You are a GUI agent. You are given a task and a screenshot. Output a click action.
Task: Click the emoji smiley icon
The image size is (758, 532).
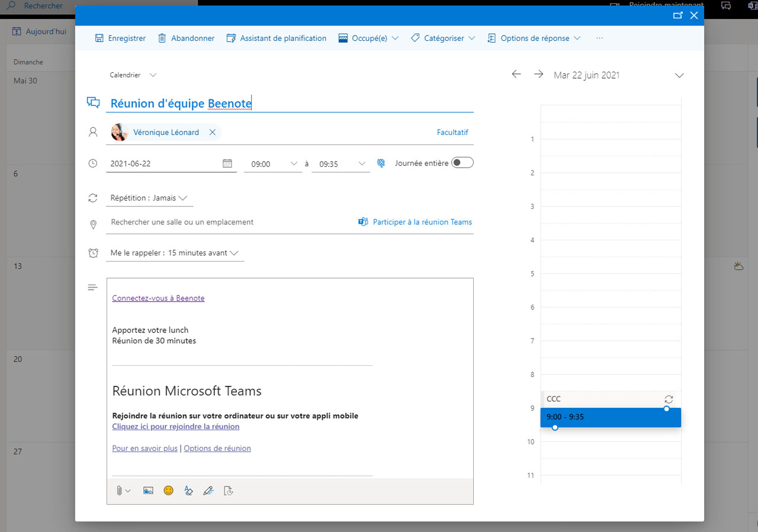(168, 491)
